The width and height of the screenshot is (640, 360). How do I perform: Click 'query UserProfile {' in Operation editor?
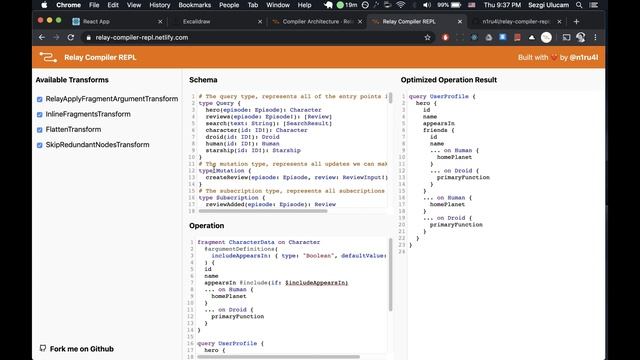[x=230, y=343]
